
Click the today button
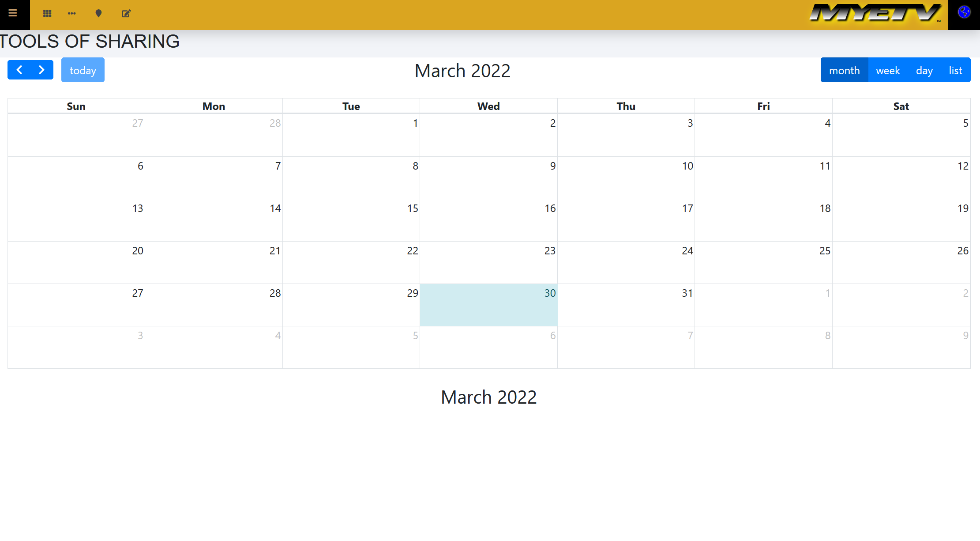(83, 70)
